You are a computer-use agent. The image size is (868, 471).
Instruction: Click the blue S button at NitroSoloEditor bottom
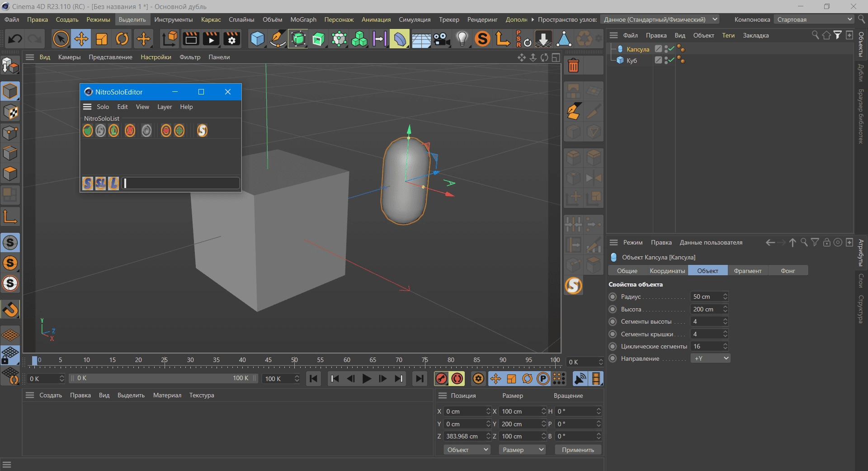pos(88,183)
